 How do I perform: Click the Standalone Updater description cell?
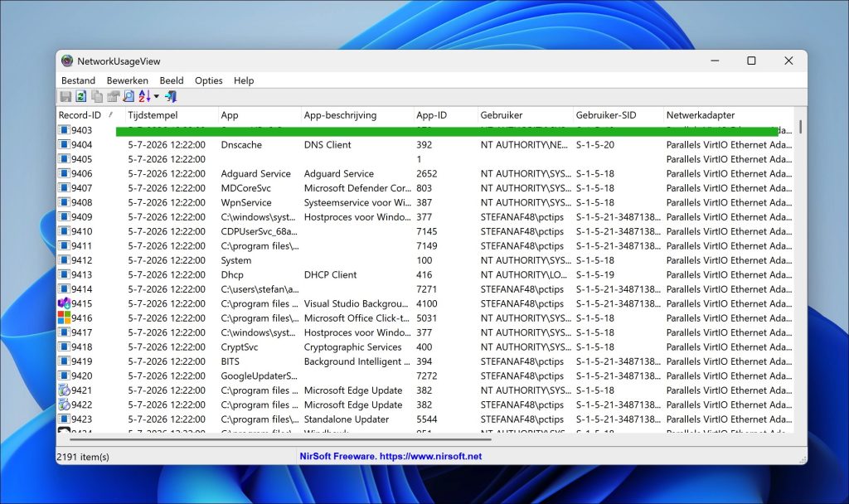pyautogui.click(x=347, y=419)
